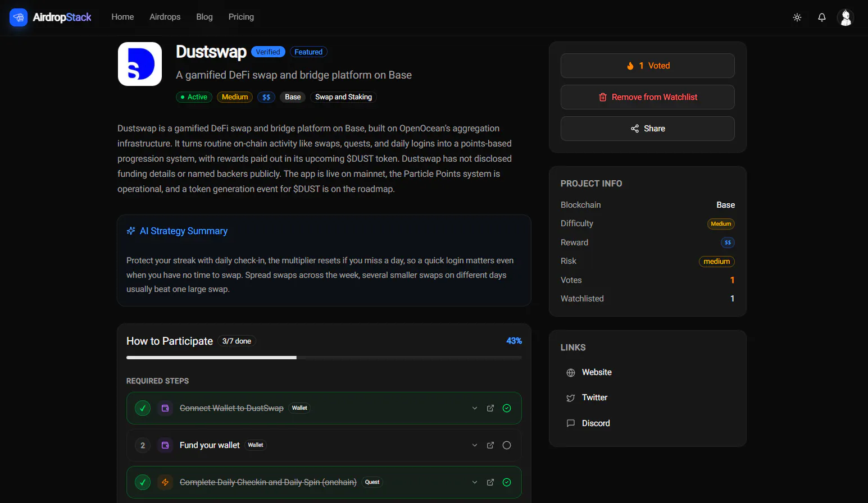Toggle the light/dark theme sun icon
Viewport: 868px width, 503px height.
click(x=797, y=17)
